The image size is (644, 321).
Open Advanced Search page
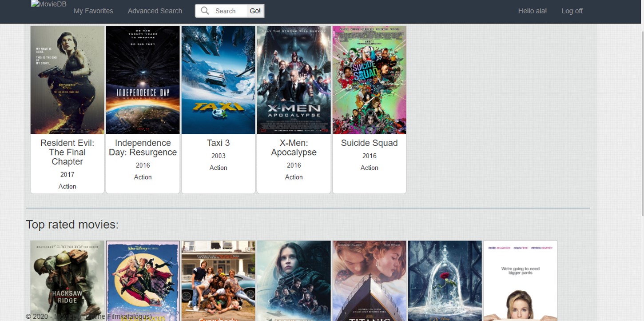tap(155, 11)
